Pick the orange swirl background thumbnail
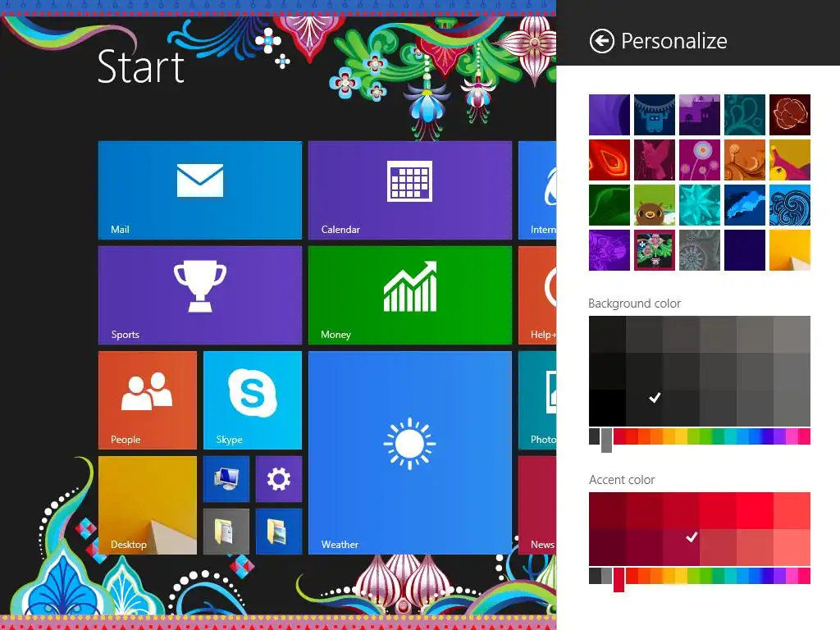Image resolution: width=840 pixels, height=630 pixels. click(745, 160)
